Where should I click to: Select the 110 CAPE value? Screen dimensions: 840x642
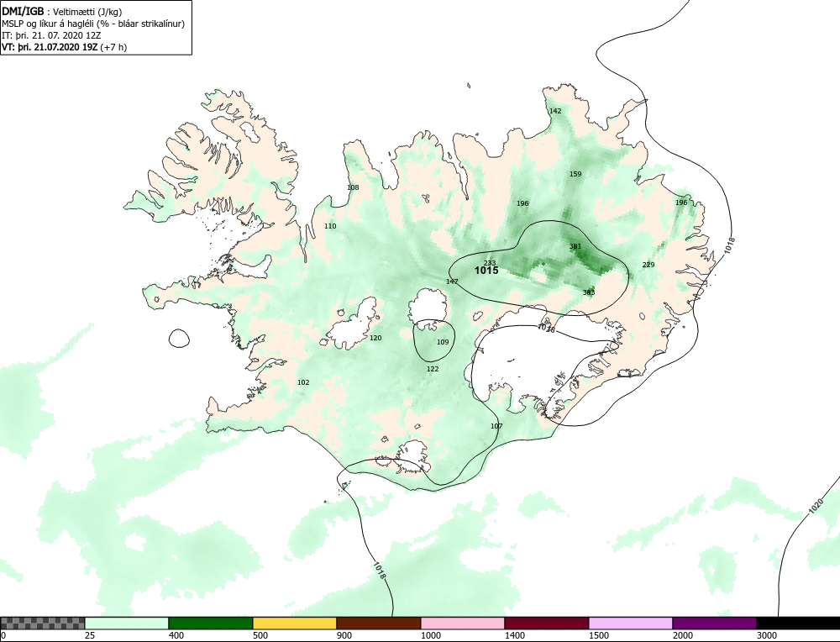point(330,226)
